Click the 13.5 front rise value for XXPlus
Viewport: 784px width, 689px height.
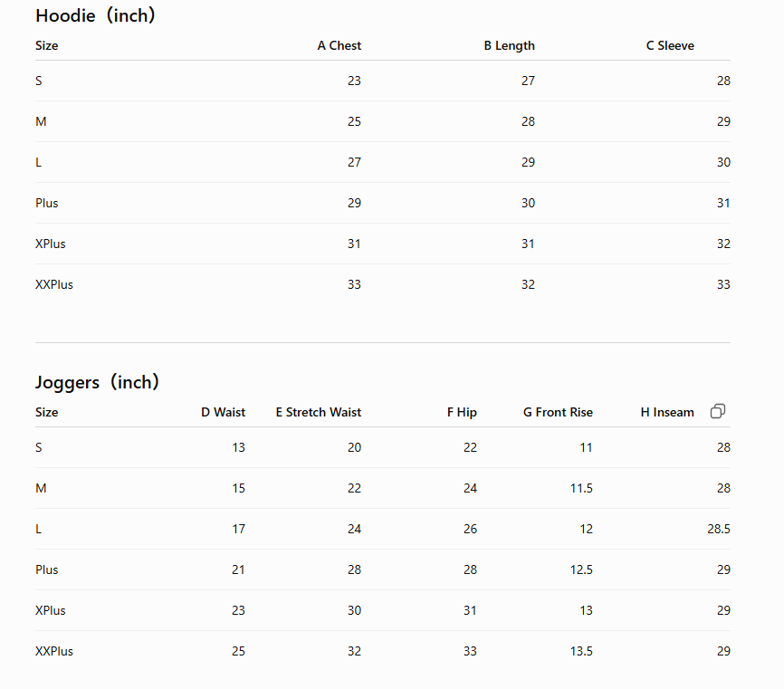click(x=581, y=651)
